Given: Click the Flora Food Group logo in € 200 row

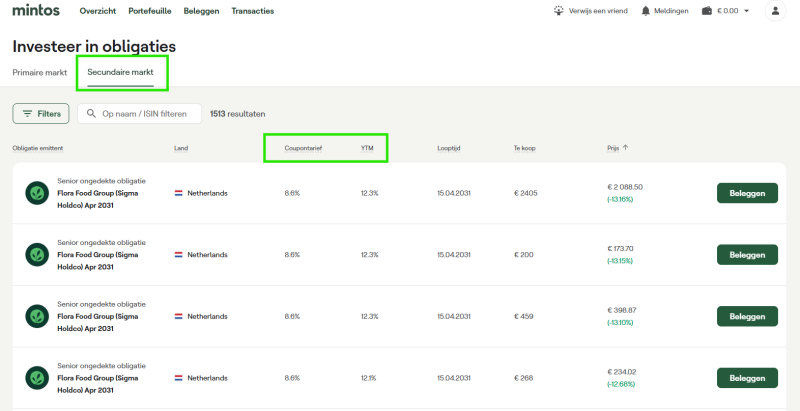Looking at the screenshot, I should click(x=37, y=254).
